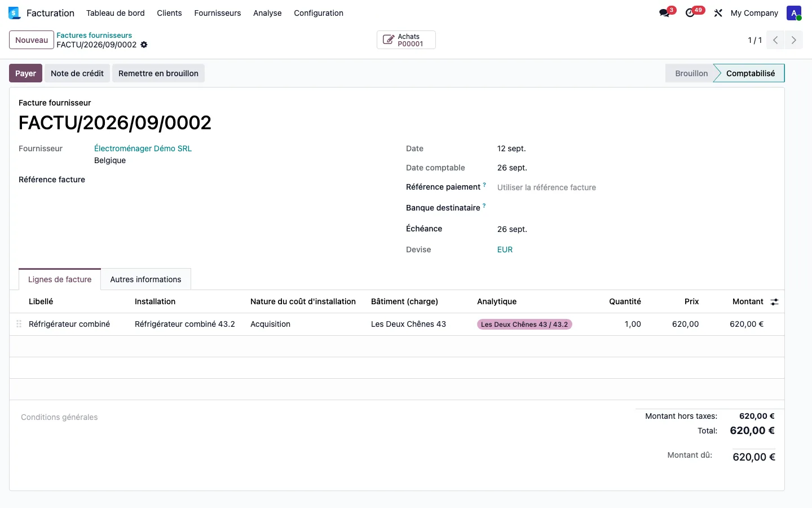Open the Clients menu

coord(169,13)
